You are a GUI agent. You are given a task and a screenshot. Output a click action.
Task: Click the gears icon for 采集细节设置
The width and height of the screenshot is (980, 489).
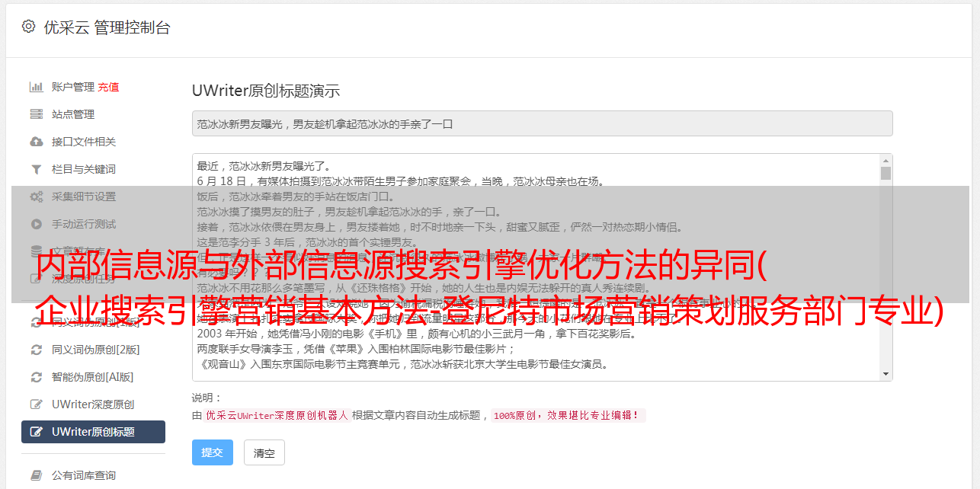(x=36, y=197)
